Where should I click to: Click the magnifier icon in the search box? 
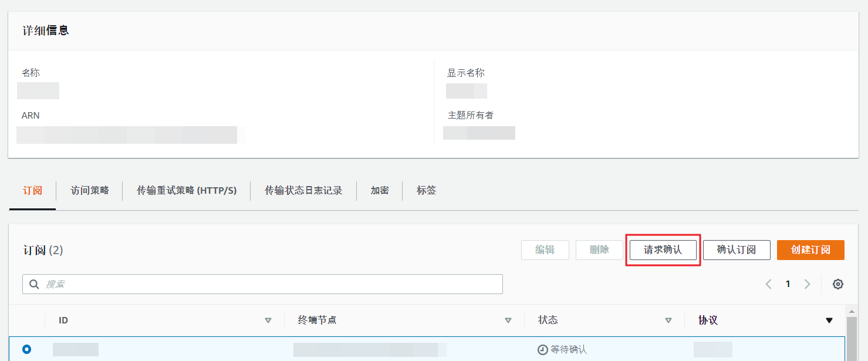point(34,284)
